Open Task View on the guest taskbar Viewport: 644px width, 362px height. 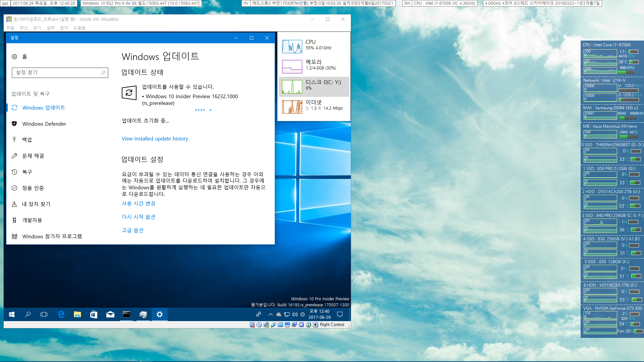(44, 314)
